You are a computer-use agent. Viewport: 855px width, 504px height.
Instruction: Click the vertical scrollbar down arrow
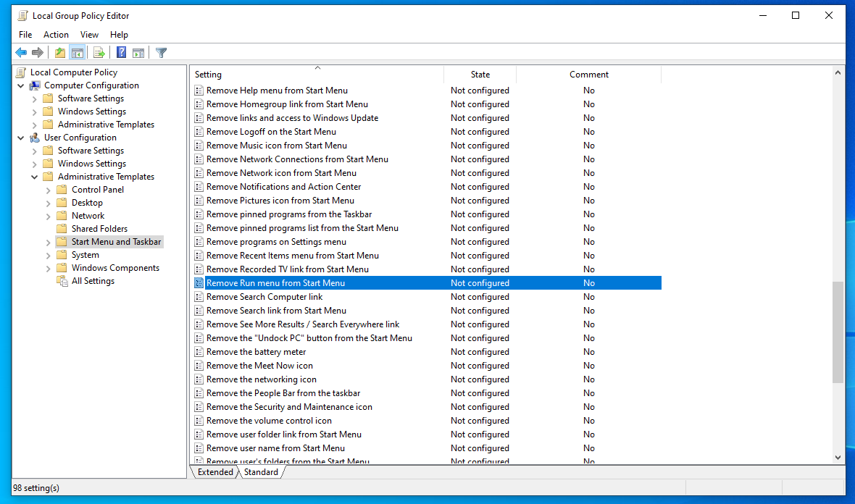838,458
